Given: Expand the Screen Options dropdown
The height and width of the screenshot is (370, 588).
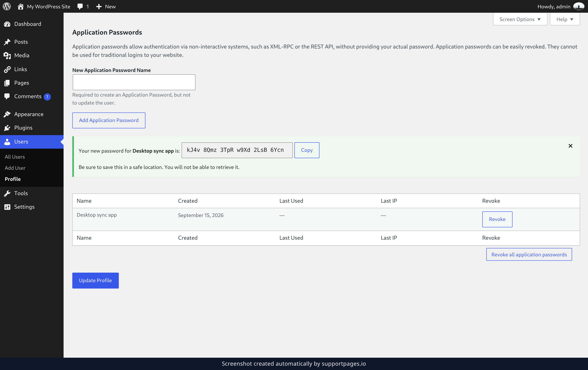Looking at the screenshot, I should click(x=520, y=19).
